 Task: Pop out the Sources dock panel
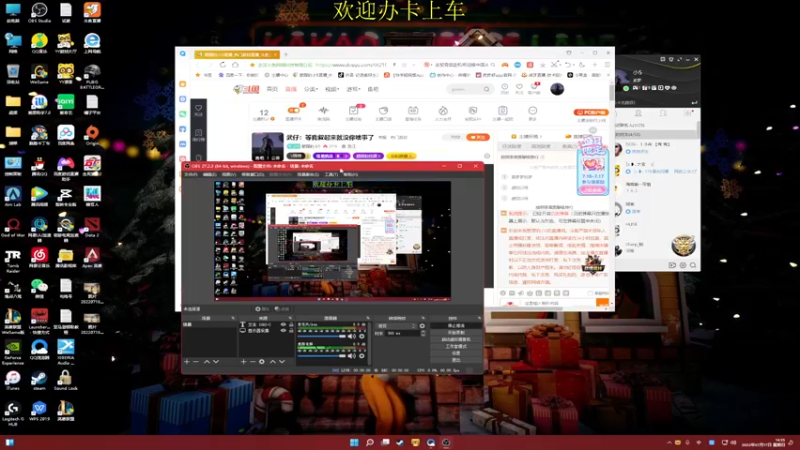tap(290, 318)
